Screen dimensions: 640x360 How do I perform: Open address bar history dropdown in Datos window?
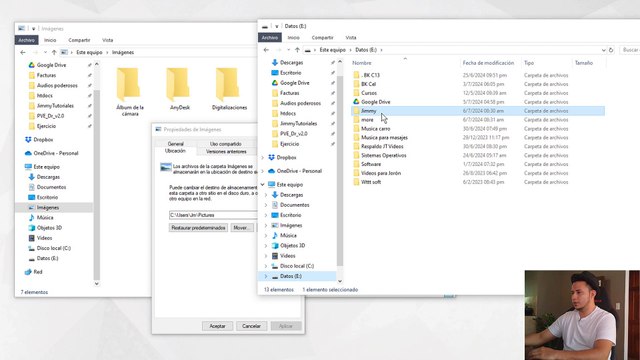[x=603, y=50]
